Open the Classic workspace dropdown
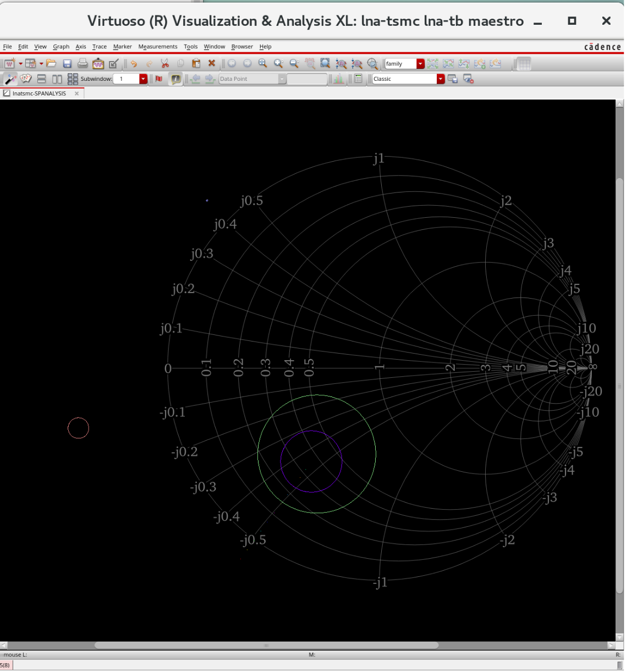The width and height of the screenshot is (626, 672). (441, 79)
